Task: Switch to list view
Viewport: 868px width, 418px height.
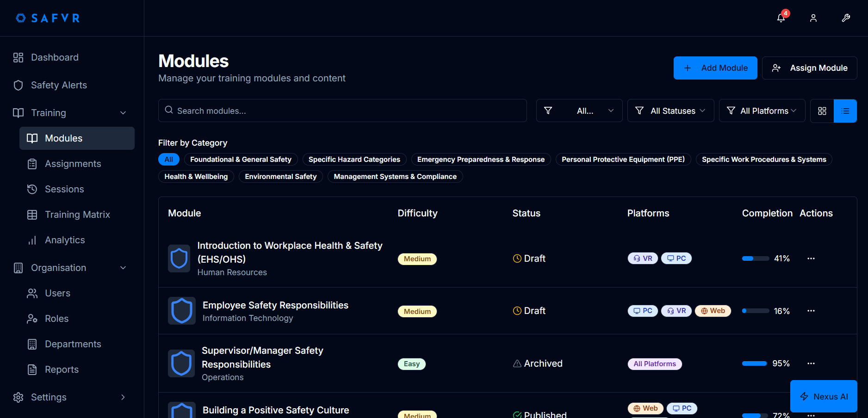Action: [x=845, y=111]
